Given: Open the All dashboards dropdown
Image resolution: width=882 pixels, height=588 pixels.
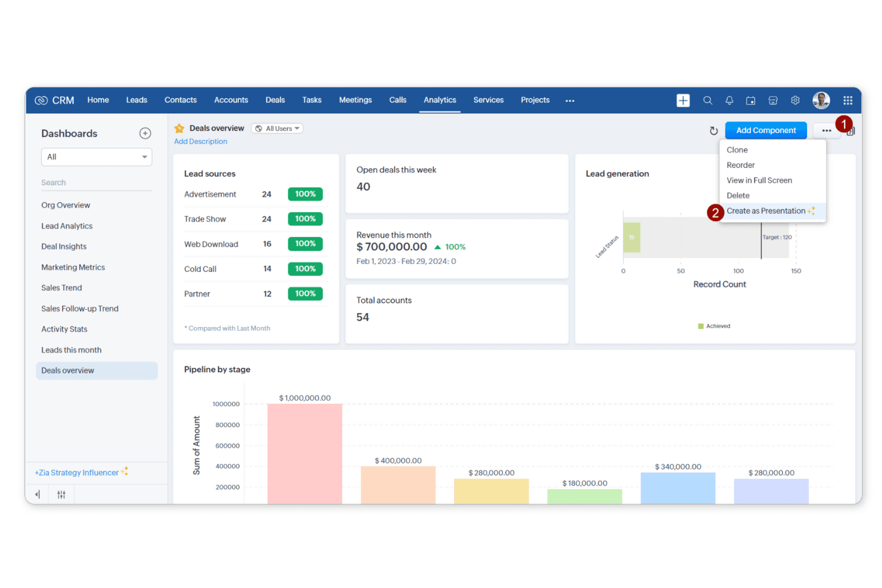Looking at the screenshot, I should coord(97,157).
